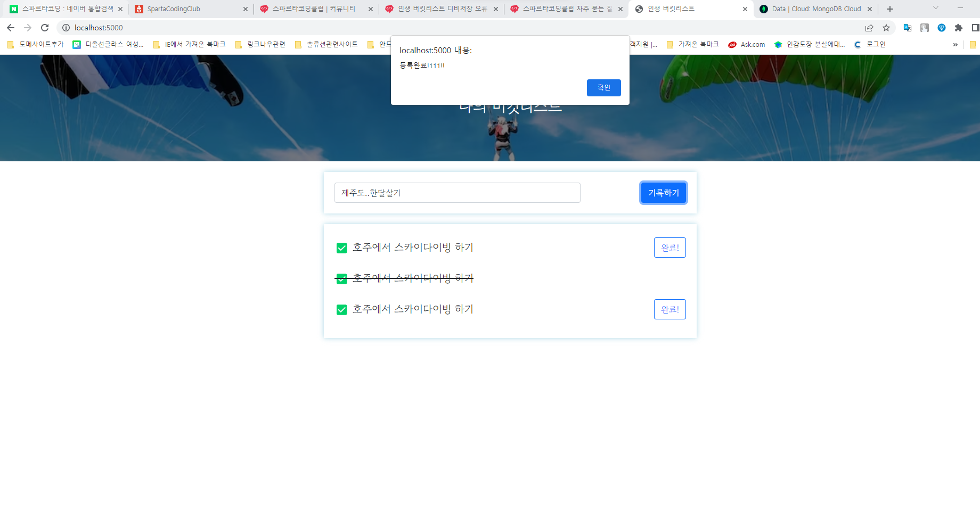Close the SpartaCodingClub tab
This screenshot has height=527, width=980.
(246, 9)
